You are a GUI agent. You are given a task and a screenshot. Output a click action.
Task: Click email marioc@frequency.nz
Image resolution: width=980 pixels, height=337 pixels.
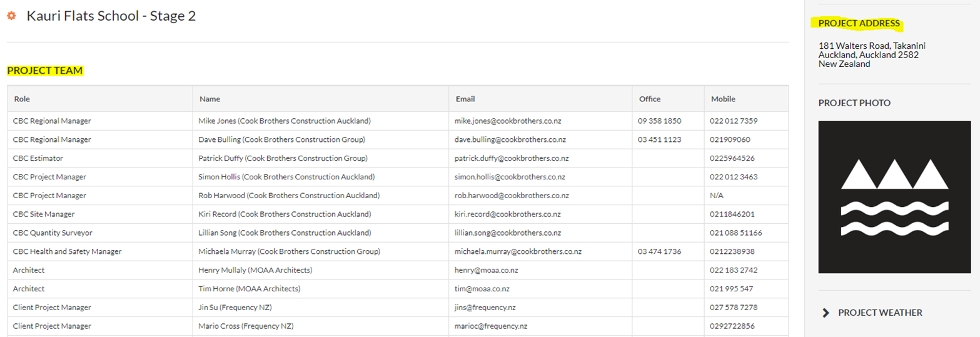[490, 326]
